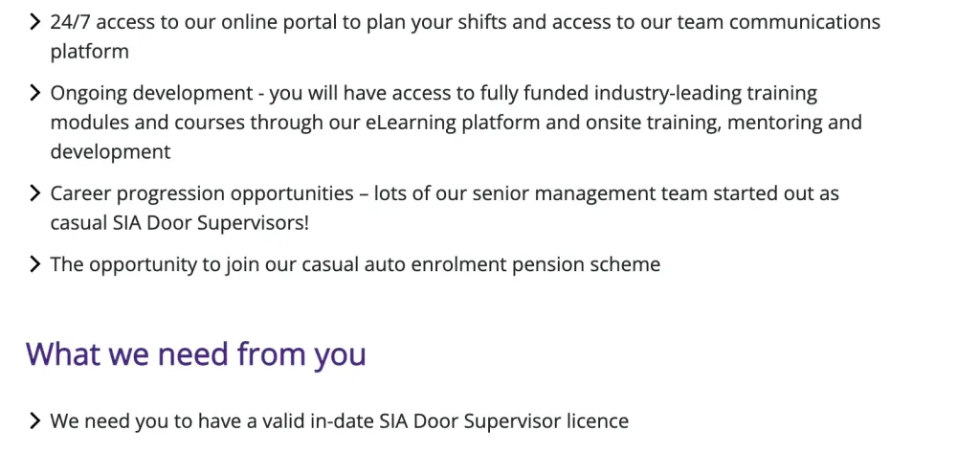The height and width of the screenshot is (453, 980).
Task: Click the chevron bullet beside 24/7 access
Action: tap(35, 23)
